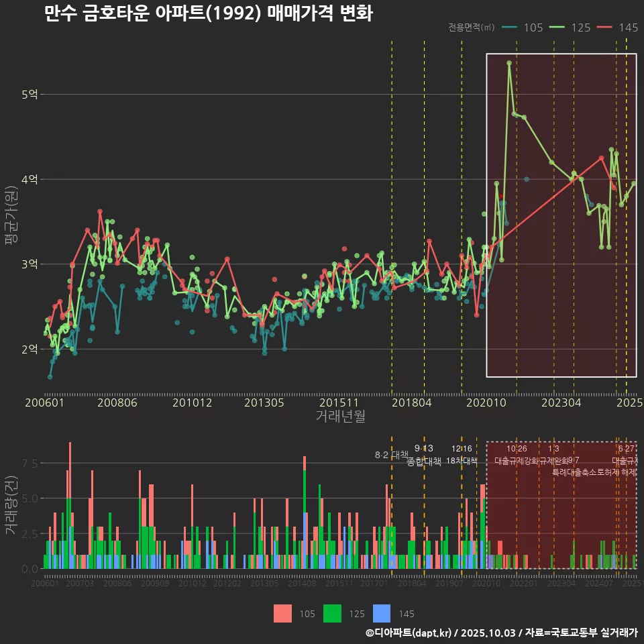Click the red 145 line marker in top legend
Screen dimensions: 644x644
point(605,28)
